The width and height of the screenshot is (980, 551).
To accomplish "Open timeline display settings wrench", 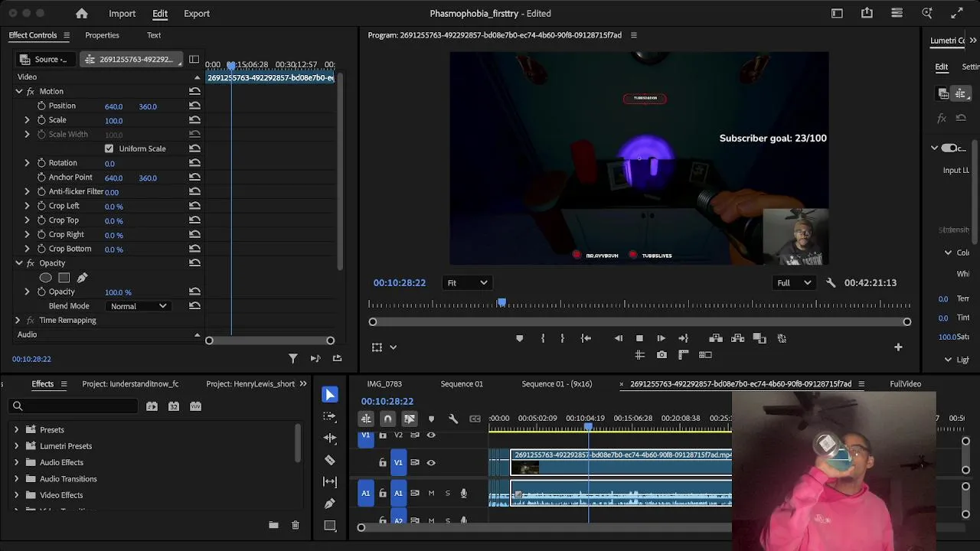I will tap(453, 419).
